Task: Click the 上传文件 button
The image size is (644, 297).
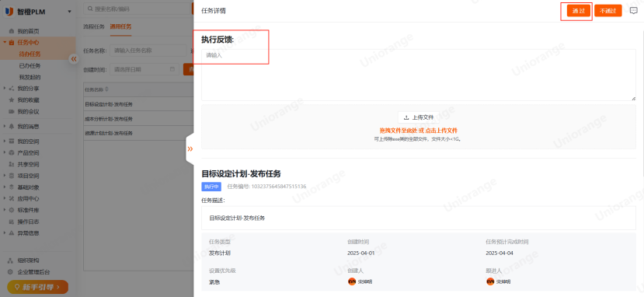Action: 419,117
